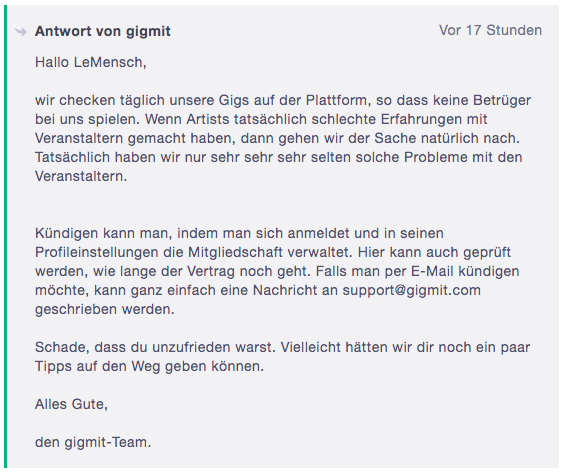The width and height of the screenshot is (563, 476).
Task: Click the signature 'den gigmit-Team.'
Action: 93,442
